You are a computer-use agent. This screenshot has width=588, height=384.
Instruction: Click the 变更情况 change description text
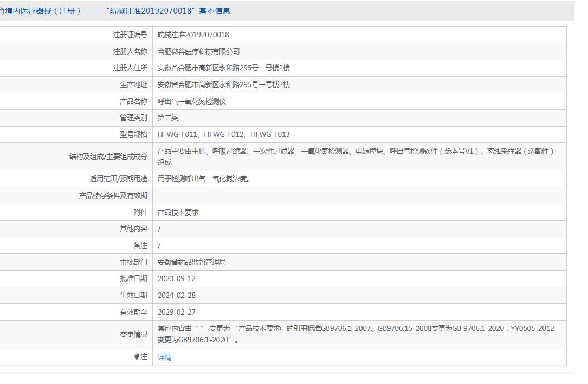[356, 334]
